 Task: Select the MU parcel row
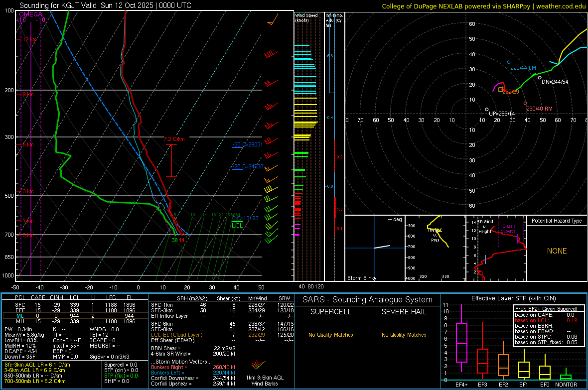click(x=74, y=321)
